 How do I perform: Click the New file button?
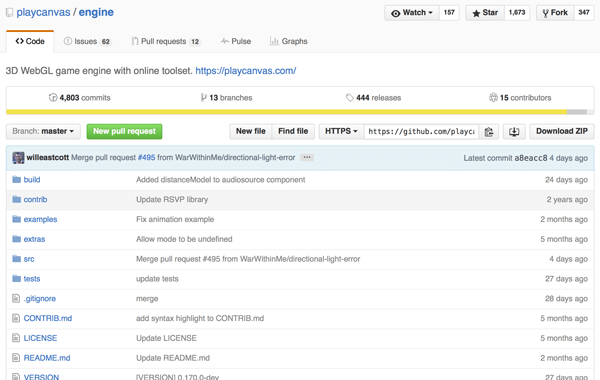[x=251, y=131]
